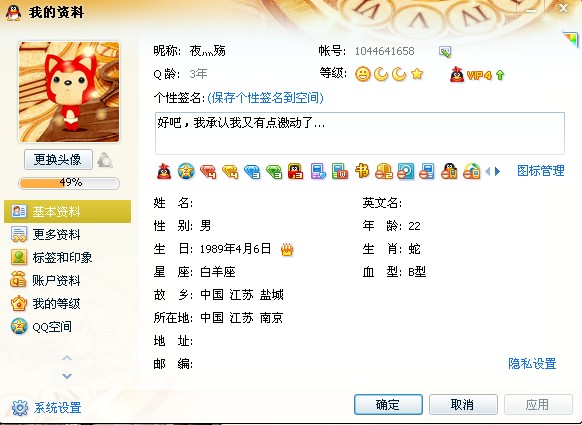Image resolution: width=582 pixels, height=425 pixels.
Task: Click the red diamond icon in icon row
Action: point(208,171)
